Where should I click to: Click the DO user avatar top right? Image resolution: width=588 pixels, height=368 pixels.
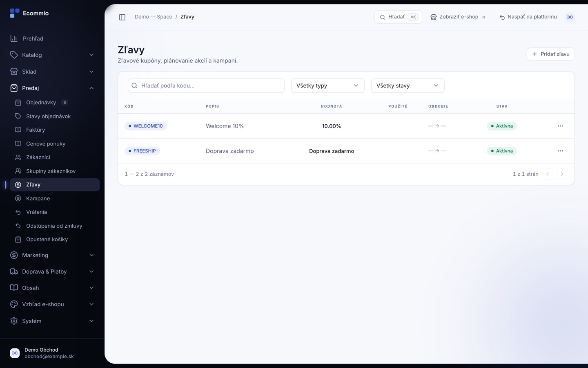click(570, 17)
